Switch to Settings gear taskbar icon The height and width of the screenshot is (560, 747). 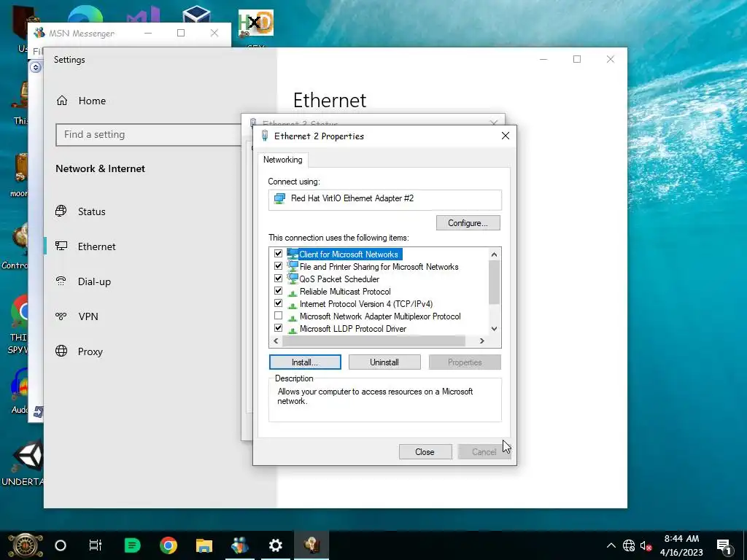[x=275, y=545]
